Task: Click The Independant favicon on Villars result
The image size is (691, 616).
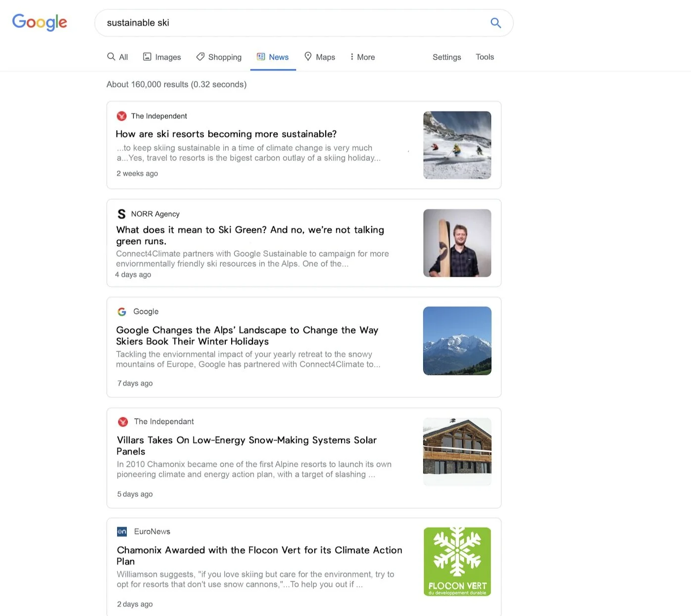Action: tap(123, 422)
